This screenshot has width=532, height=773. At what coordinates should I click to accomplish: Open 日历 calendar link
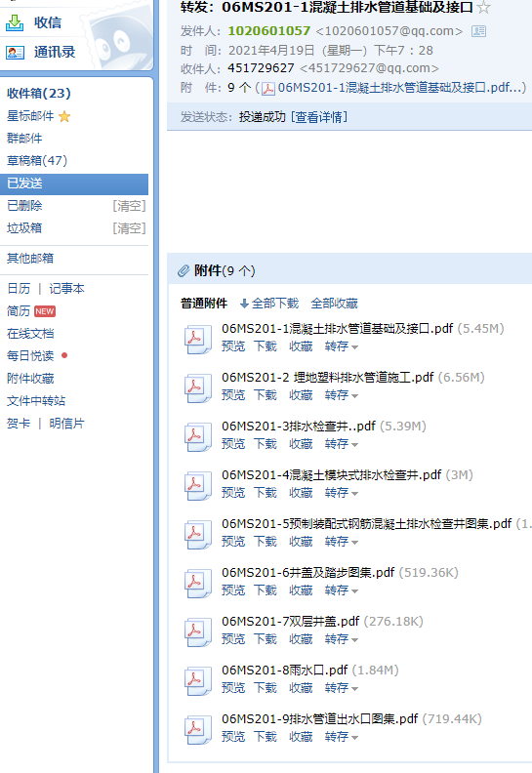19,289
